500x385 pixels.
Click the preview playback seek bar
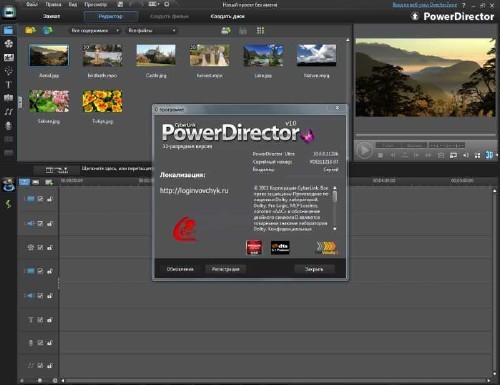pyautogui.click(x=425, y=135)
